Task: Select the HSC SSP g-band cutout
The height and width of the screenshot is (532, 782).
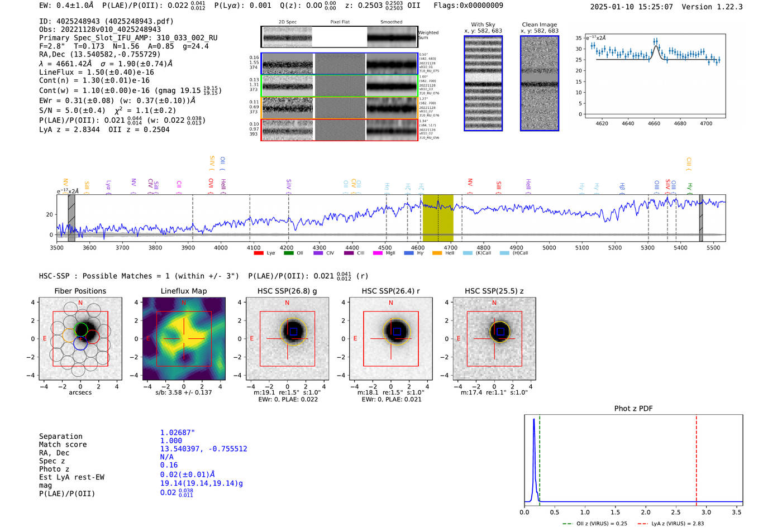Action: [x=287, y=338]
